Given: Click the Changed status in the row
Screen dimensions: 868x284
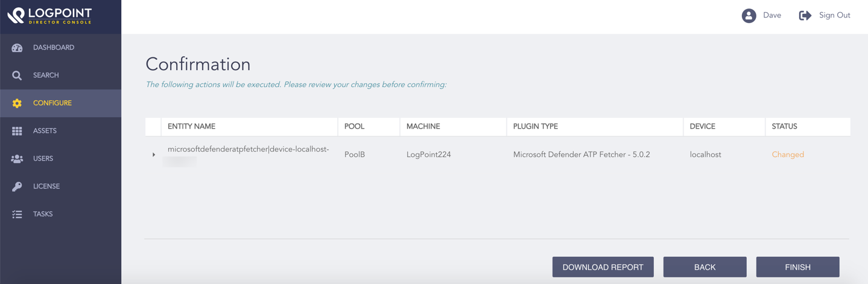Looking at the screenshot, I should point(787,155).
